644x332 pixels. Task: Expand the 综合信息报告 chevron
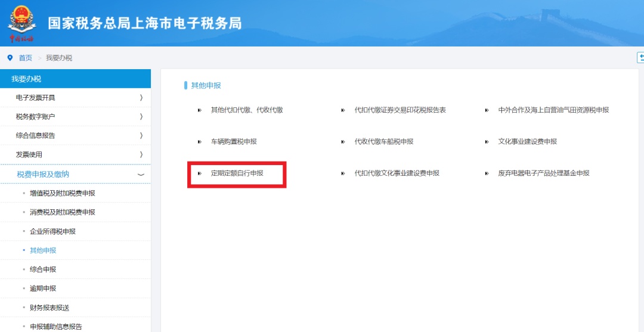coord(141,135)
